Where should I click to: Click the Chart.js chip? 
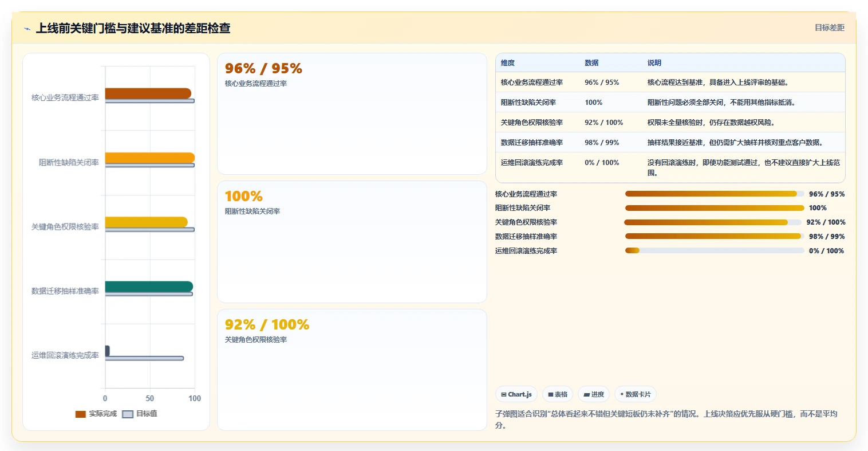click(x=516, y=394)
